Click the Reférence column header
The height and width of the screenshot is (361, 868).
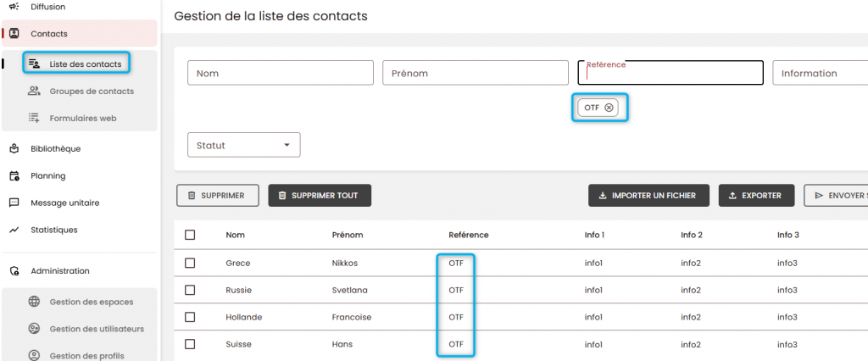(x=468, y=235)
